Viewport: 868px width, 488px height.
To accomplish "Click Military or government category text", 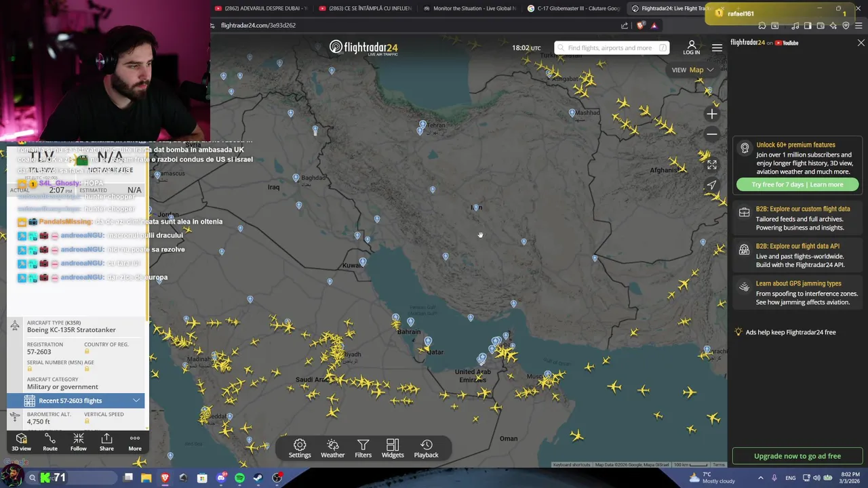I will point(62,386).
